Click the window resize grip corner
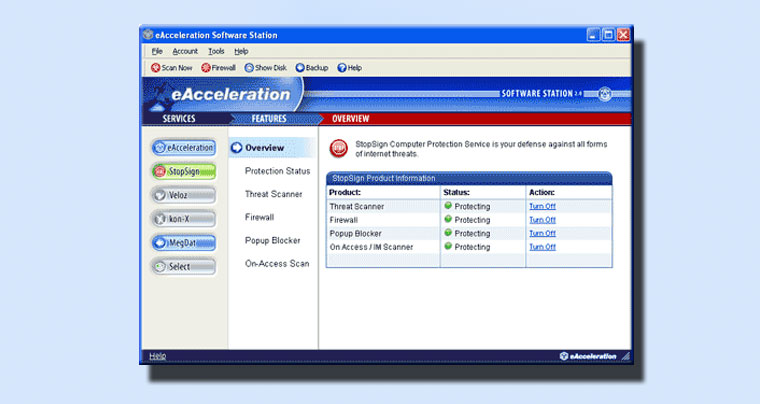 click(626, 357)
